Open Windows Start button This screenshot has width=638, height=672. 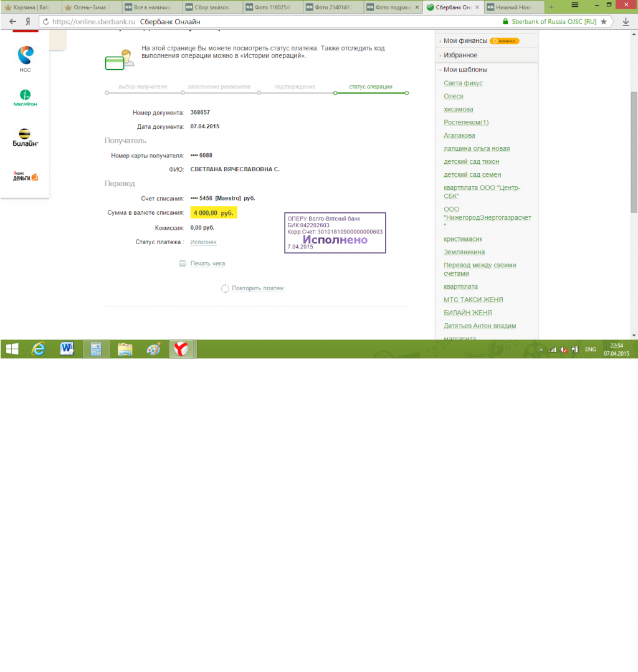12,349
